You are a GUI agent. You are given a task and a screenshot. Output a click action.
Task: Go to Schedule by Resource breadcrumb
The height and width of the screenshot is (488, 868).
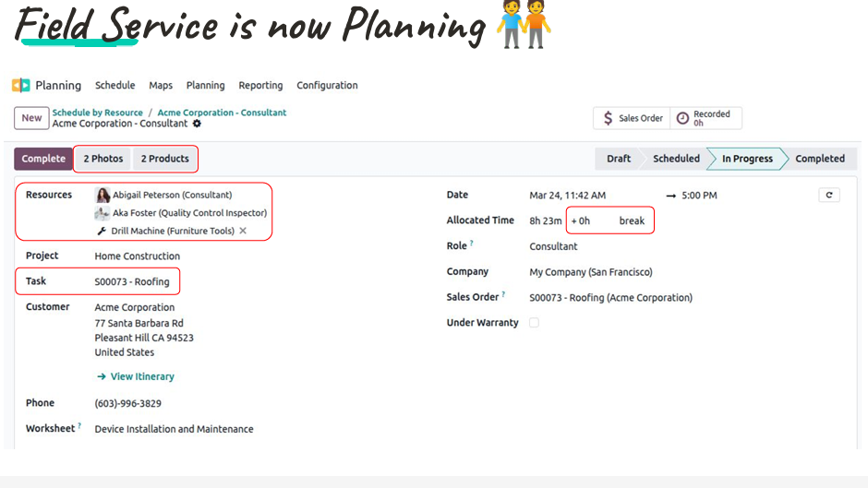tap(98, 113)
